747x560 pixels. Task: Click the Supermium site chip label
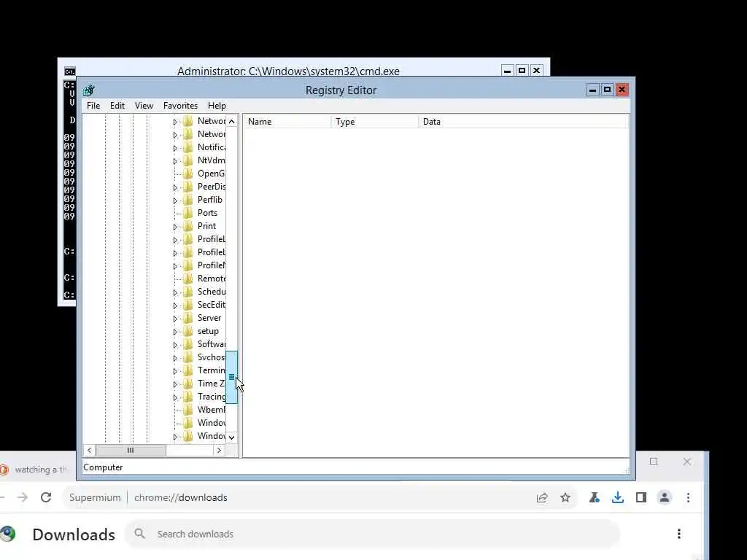pyautogui.click(x=95, y=497)
